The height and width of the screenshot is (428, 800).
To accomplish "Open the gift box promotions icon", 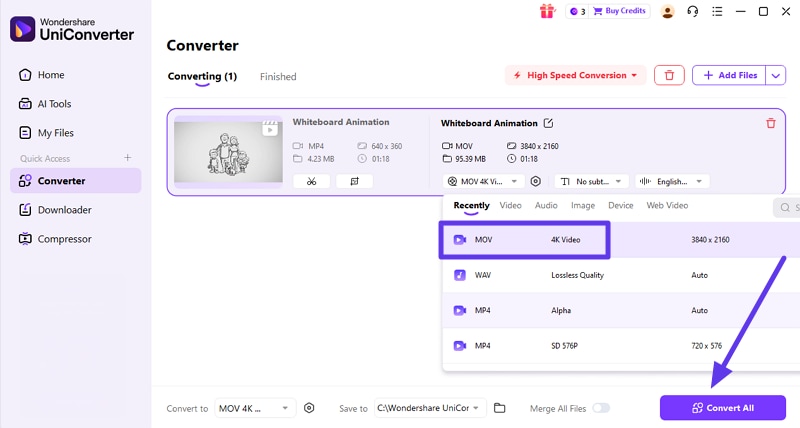I will click(547, 11).
